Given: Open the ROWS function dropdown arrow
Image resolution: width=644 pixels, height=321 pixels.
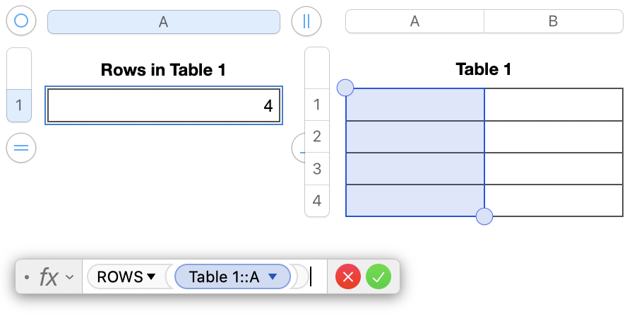Looking at the screenshot, I should click(x=151, y=277).
